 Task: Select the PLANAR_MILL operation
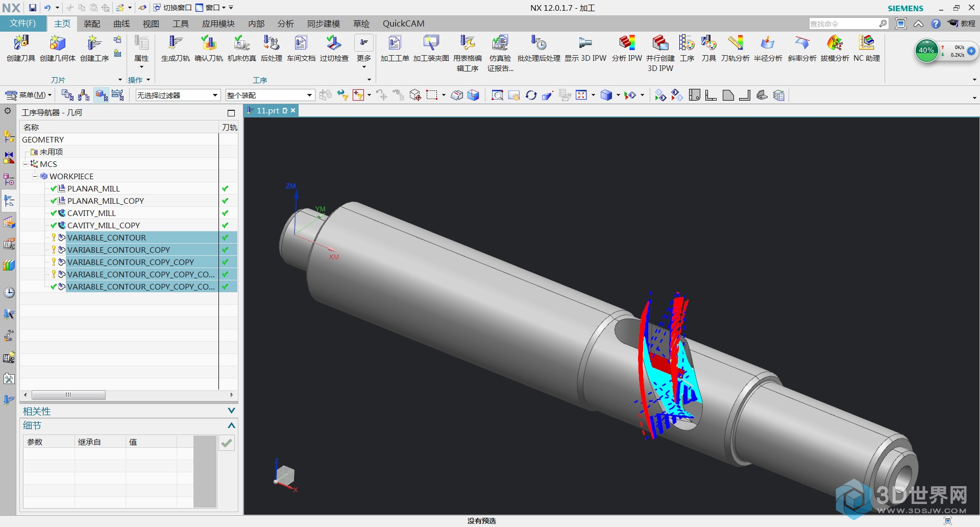pyautogui.click(x=93, y=188)
